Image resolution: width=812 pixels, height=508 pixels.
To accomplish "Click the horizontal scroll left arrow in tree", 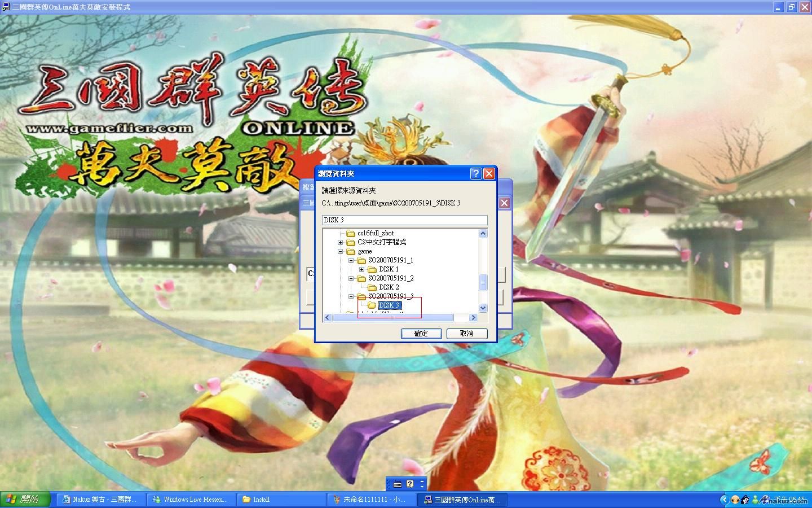I will [328, 318].
